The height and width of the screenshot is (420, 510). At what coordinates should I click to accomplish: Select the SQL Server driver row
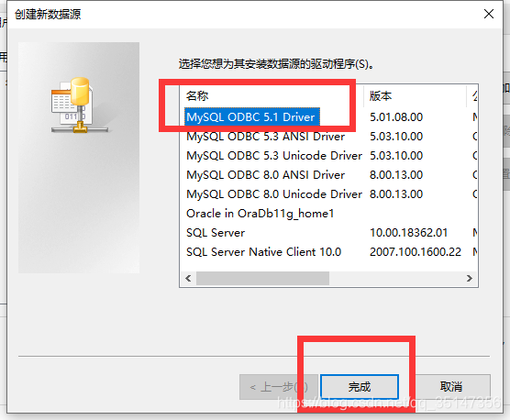click(x=216, y=233)
